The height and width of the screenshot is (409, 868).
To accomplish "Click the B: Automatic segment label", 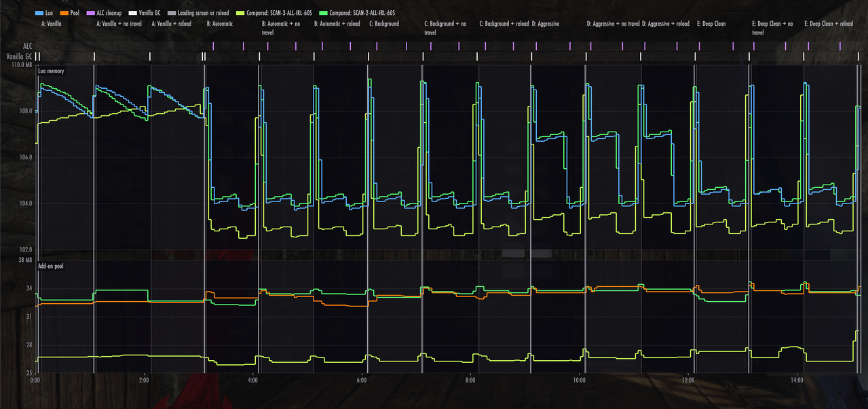I will click(220, 24).
